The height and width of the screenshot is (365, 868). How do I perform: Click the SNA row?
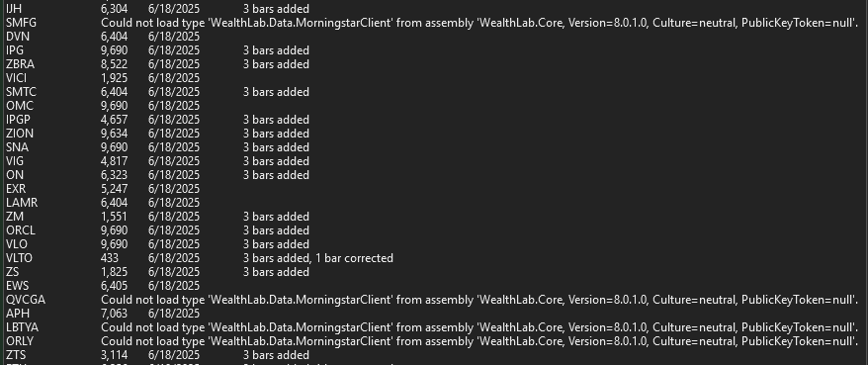[434, 147]
